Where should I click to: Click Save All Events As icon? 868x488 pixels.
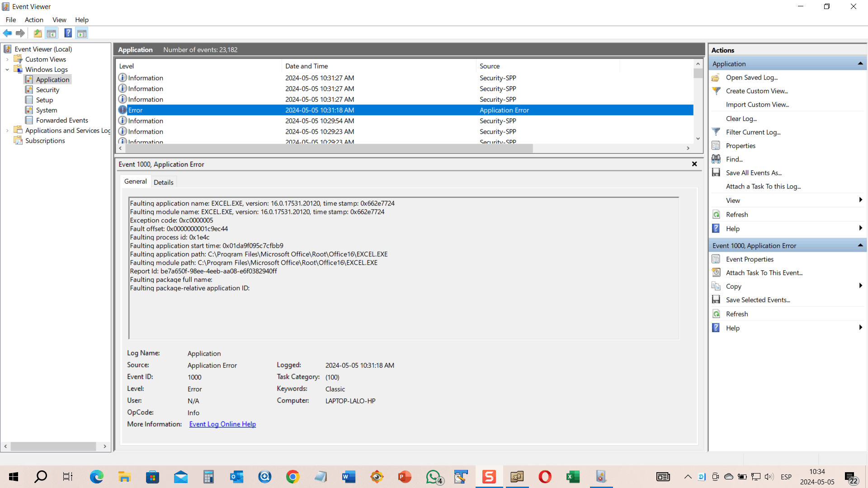(x=716, y=173)
